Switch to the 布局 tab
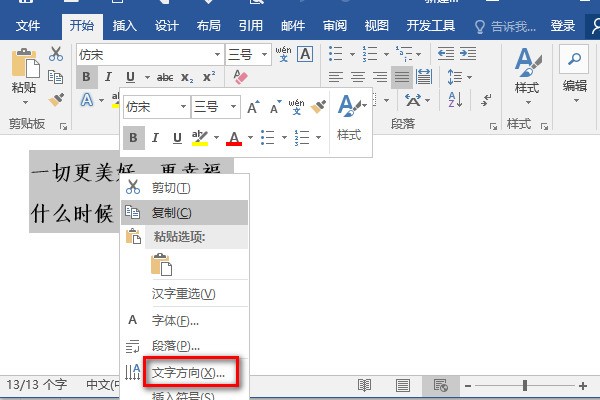Screen dimensions: 600x400 point(209,26)
